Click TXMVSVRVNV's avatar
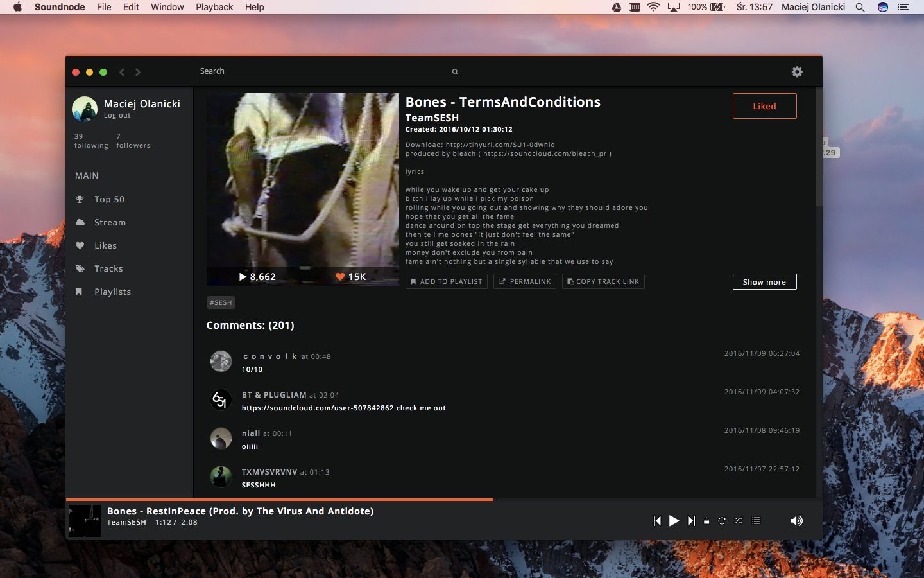The image size is (924, 578). (221, 477)
